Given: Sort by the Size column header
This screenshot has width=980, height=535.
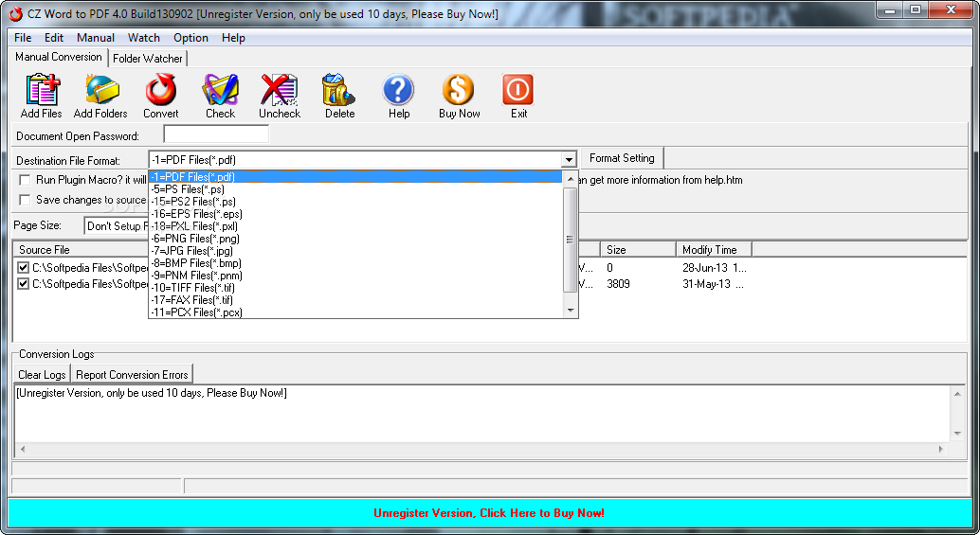Looking at the screenshot, I should pos(638,250).
